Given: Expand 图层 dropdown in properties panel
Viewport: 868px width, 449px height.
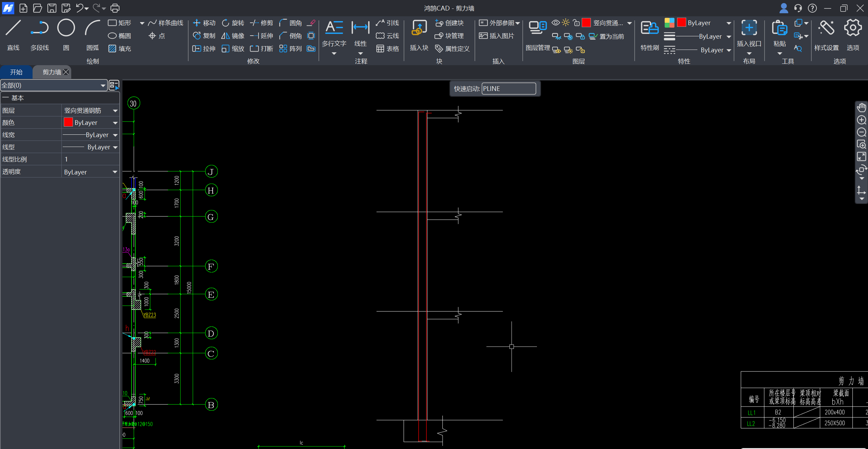Looking at the screenshot, I should pos(115,111).
